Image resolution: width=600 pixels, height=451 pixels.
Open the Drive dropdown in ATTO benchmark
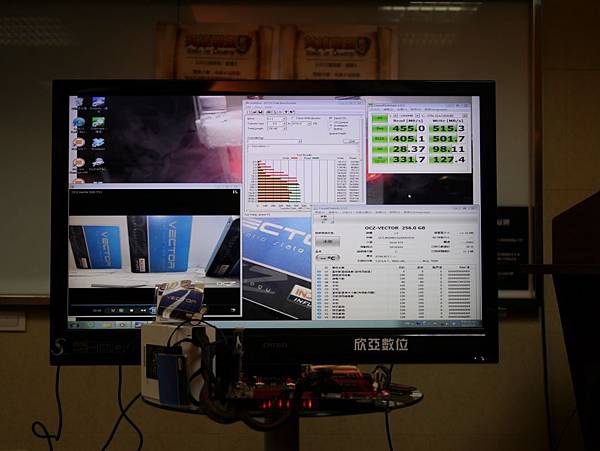[277, 119]
